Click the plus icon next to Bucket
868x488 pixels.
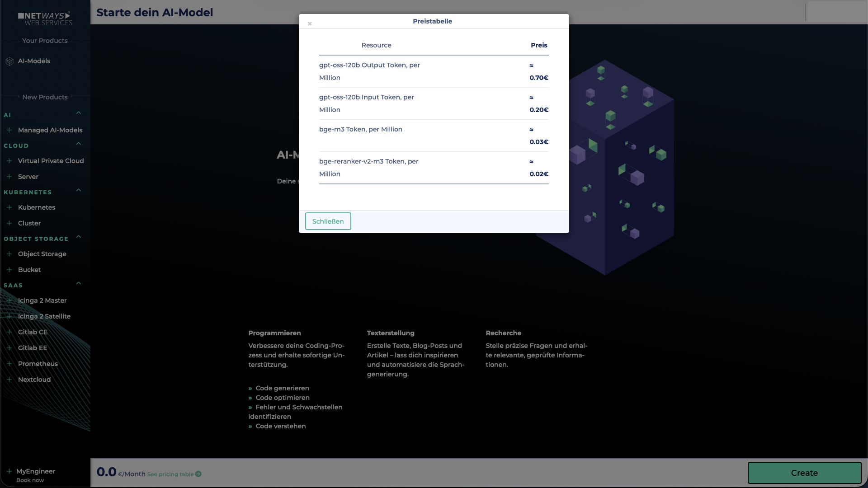point(9,269)
